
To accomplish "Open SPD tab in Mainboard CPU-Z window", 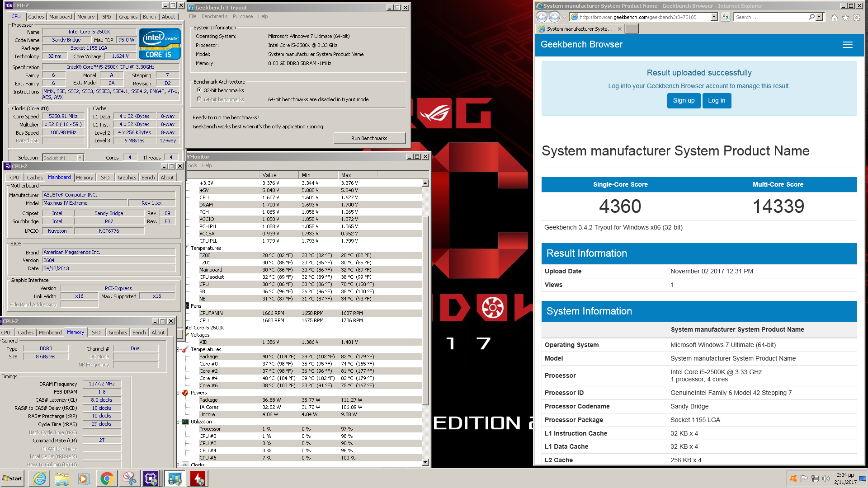I will click(105, 178).
